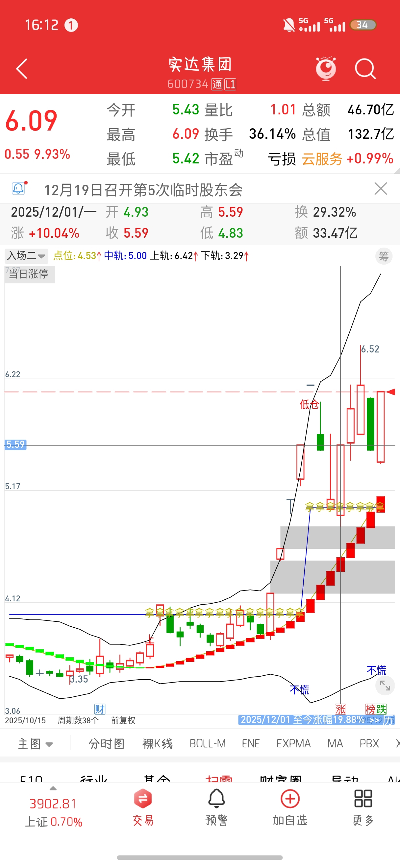Tap the 总值 132.7亿 value
This screenshot has height=868, width=400.
pyautogui.click(x=371, y=134)
